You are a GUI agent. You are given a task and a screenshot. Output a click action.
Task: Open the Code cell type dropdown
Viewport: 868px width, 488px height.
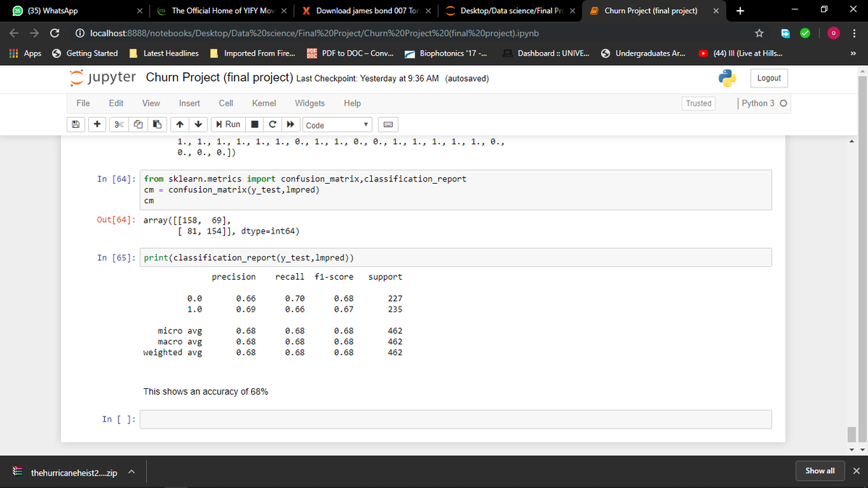338,125
